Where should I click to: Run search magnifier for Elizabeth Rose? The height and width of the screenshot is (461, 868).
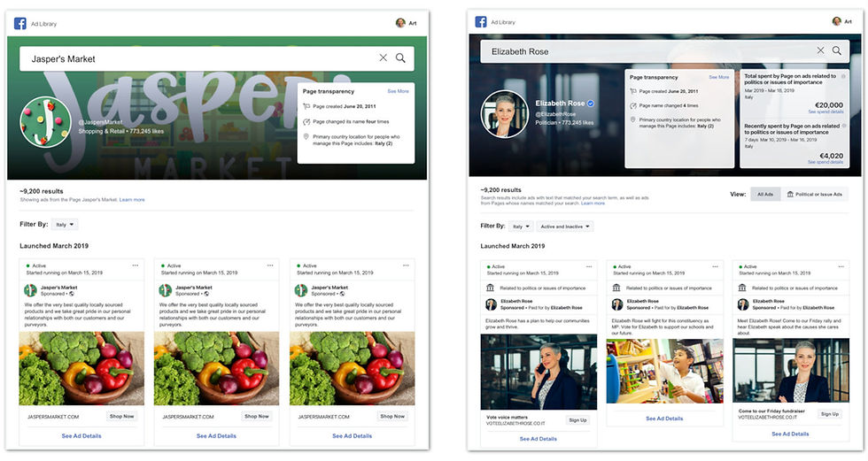coord(836,50)
